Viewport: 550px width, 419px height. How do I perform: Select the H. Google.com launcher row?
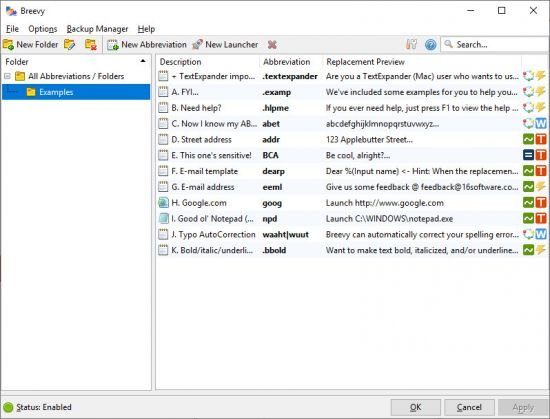coord(352,203)
